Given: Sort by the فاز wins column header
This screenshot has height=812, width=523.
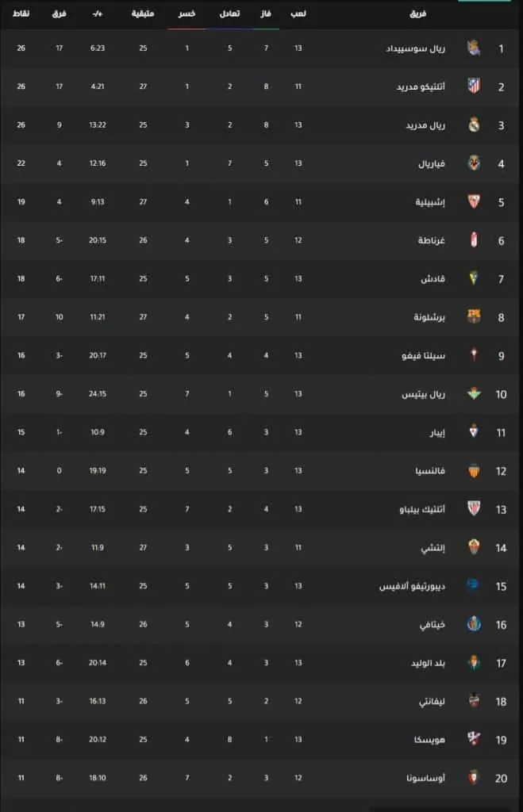Looking at the screenshot, I should tap(266, 14).
